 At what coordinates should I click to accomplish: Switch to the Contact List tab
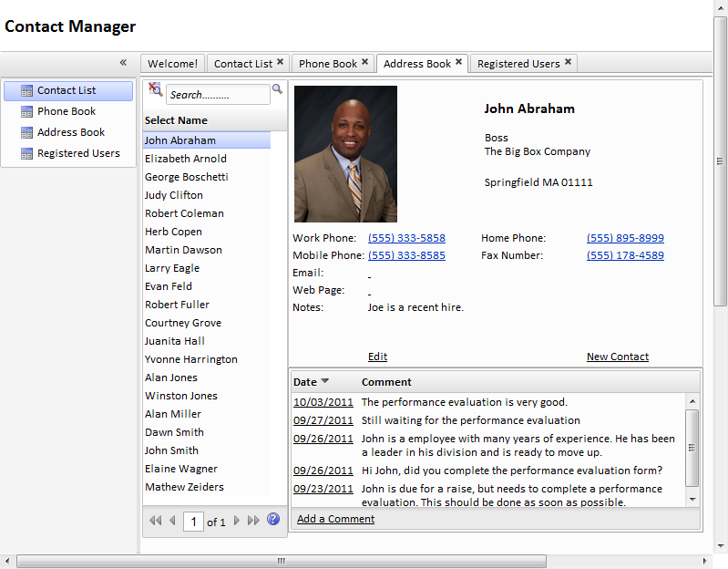[243, 64]
